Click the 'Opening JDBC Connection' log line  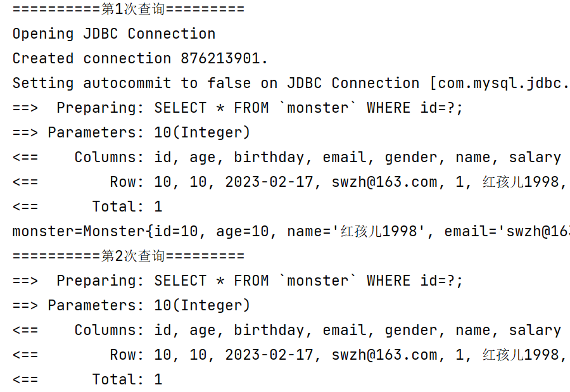114,34
